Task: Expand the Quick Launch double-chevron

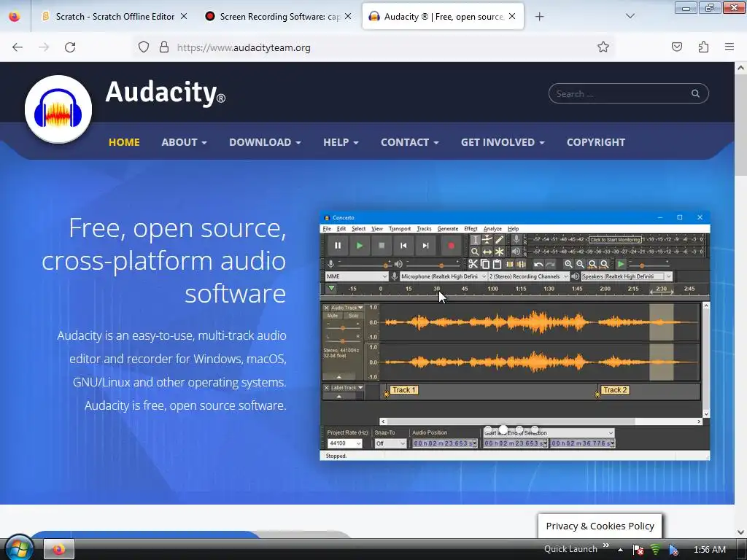Action: click(x=606, y=545)
